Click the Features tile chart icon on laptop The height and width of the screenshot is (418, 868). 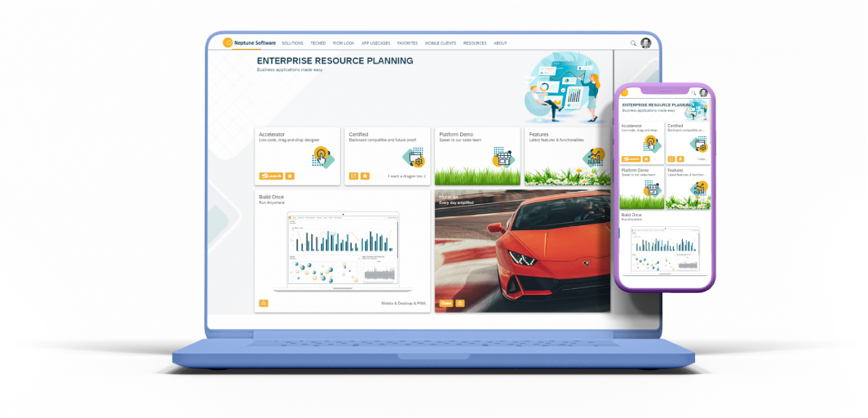click(595, 156)
